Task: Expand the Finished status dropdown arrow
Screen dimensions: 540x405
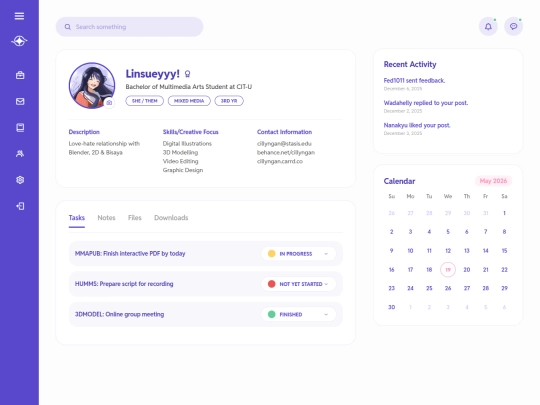Action: click(326, 314)
